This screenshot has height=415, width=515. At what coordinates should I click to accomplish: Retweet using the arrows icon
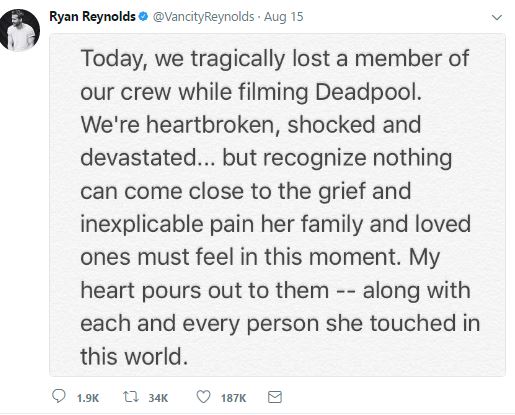pos(131,397)
